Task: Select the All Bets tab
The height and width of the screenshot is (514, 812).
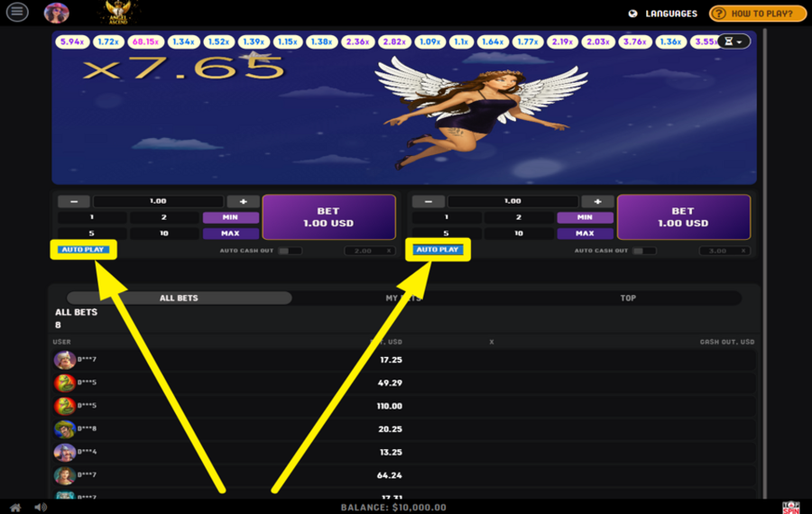Action: (179, 298)
